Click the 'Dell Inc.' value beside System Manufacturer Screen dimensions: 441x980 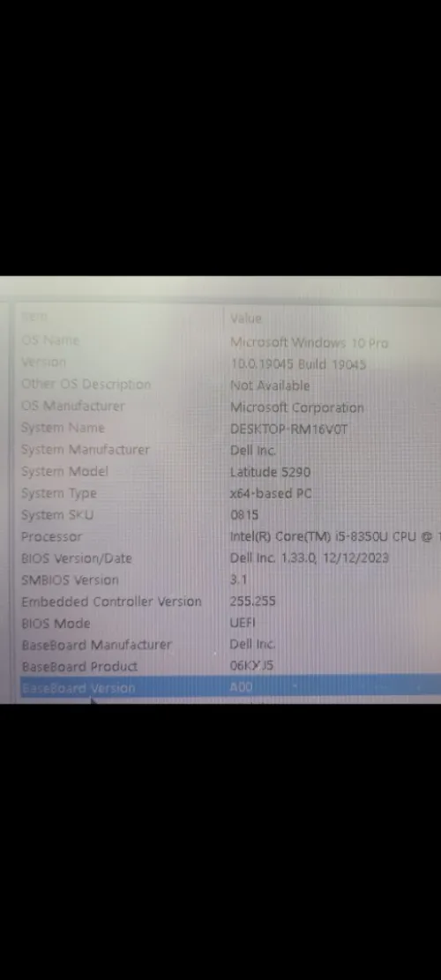(x=252, y=451)
